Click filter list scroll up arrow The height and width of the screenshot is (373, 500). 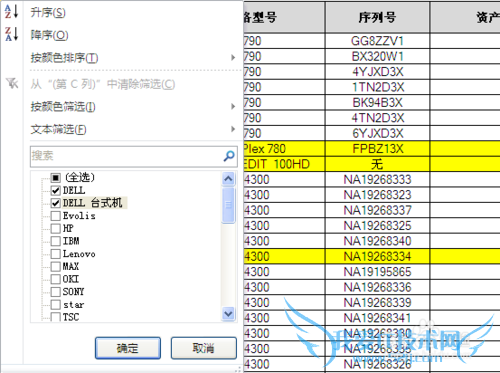click(x=228, y=179)
